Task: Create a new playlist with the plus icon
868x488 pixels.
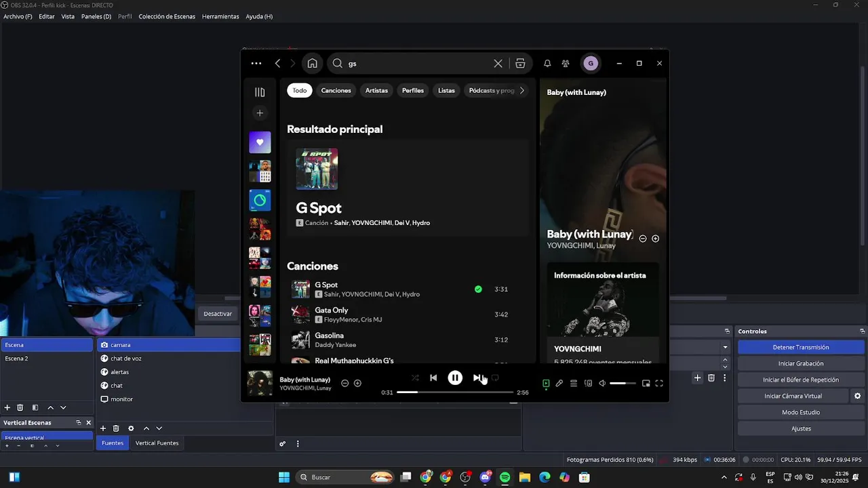Action: pyautogui.click(x=260, y=113)
